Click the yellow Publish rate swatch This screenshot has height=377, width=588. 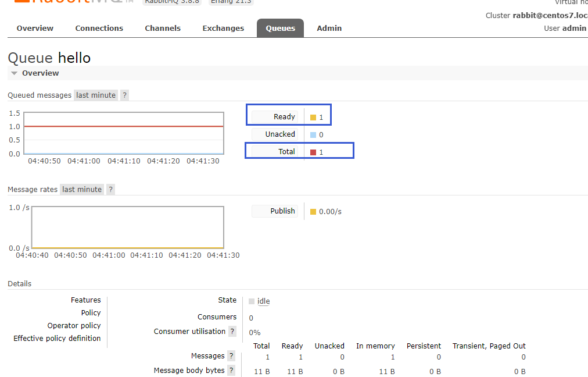click(313, 212)
